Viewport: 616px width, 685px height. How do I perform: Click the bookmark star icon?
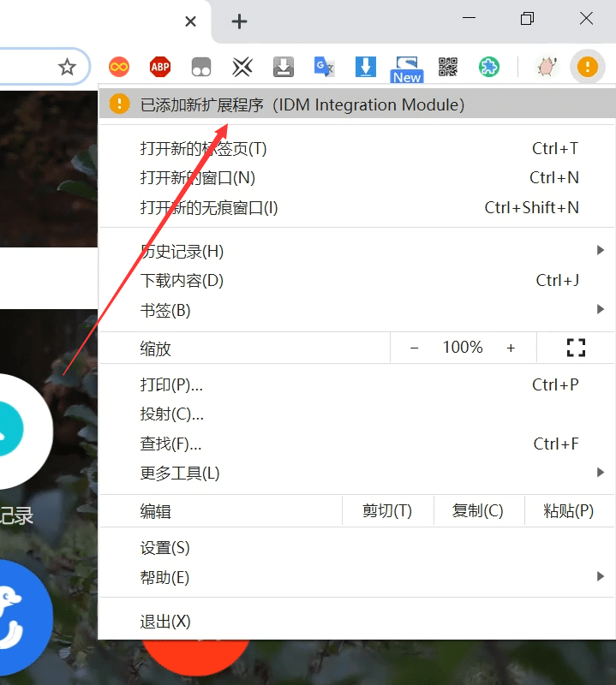(x=67, y=67)
